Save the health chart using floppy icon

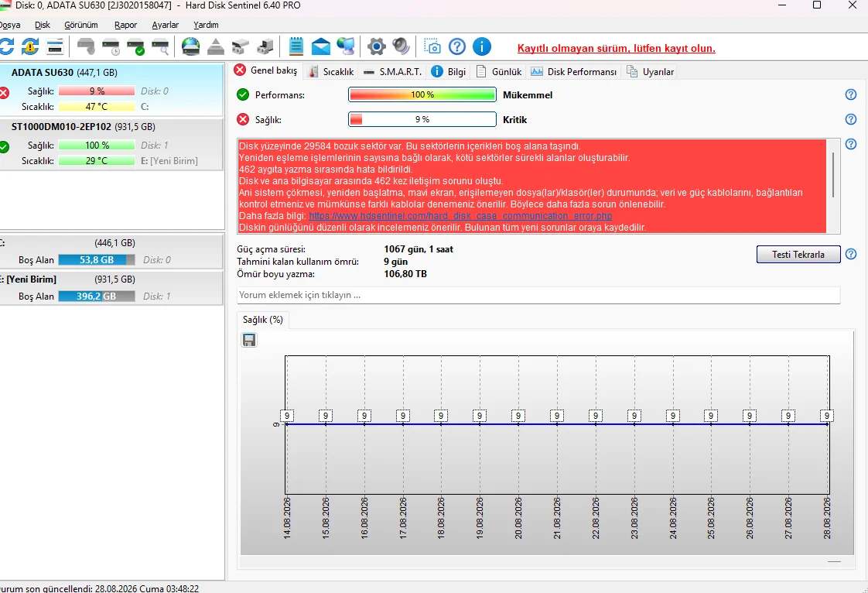pos(249,340)
